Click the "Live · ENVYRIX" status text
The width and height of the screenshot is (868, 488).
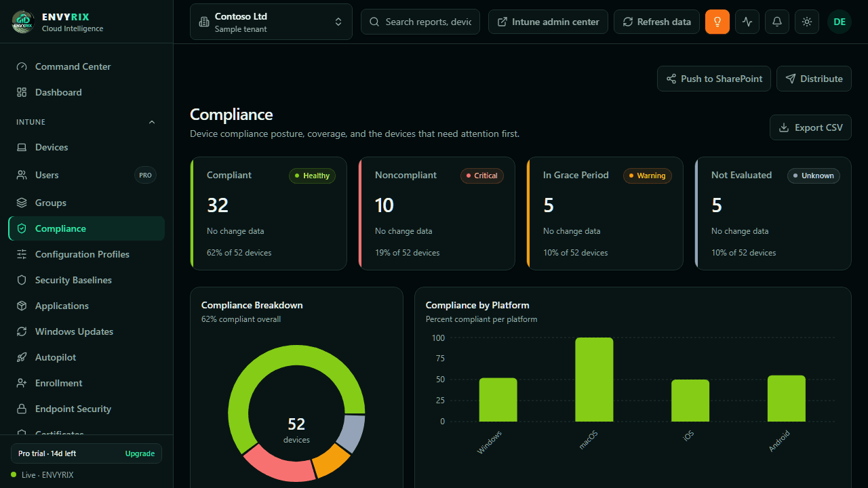click(47, 475)
